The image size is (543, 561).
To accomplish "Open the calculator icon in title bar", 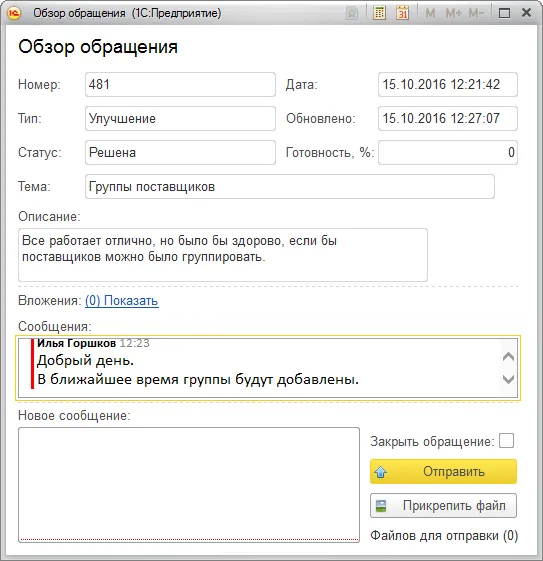I will pyautogui.click(x=379, y=13).
